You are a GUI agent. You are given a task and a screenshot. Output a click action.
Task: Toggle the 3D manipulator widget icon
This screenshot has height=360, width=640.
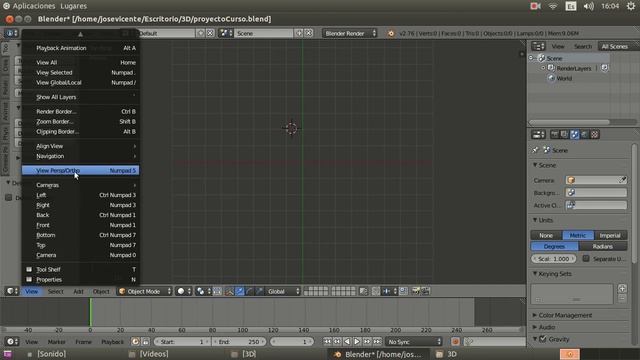click(x=229, y=291)
